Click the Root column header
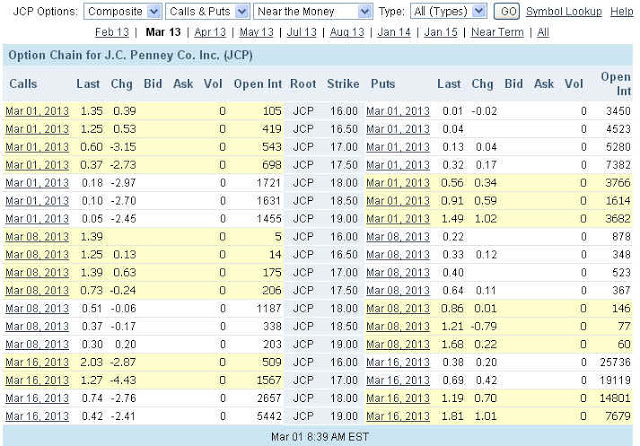Viewport: 640px width, 446px height. click(x=303, y=84)
